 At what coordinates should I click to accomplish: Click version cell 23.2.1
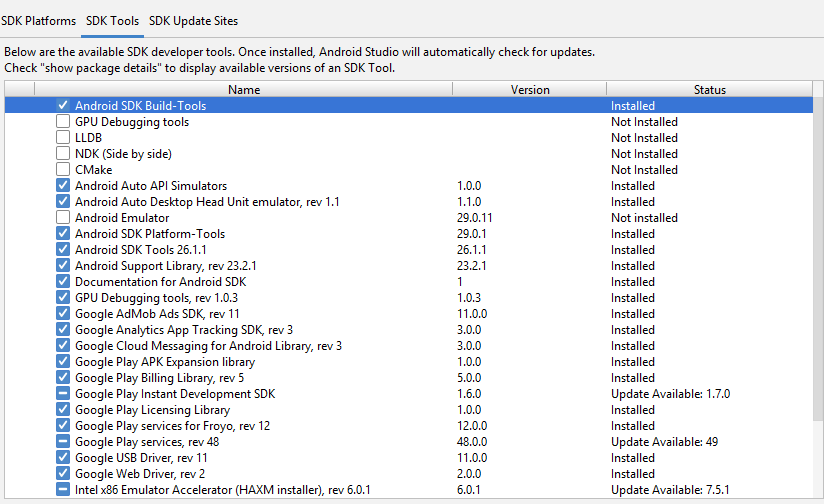[x=471, y=266]
